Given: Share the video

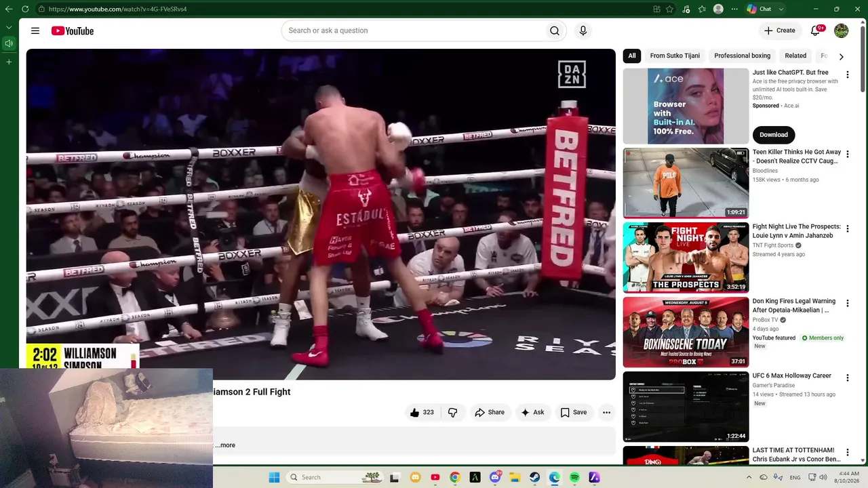Looking at the screenshot, I should [490, 412].
